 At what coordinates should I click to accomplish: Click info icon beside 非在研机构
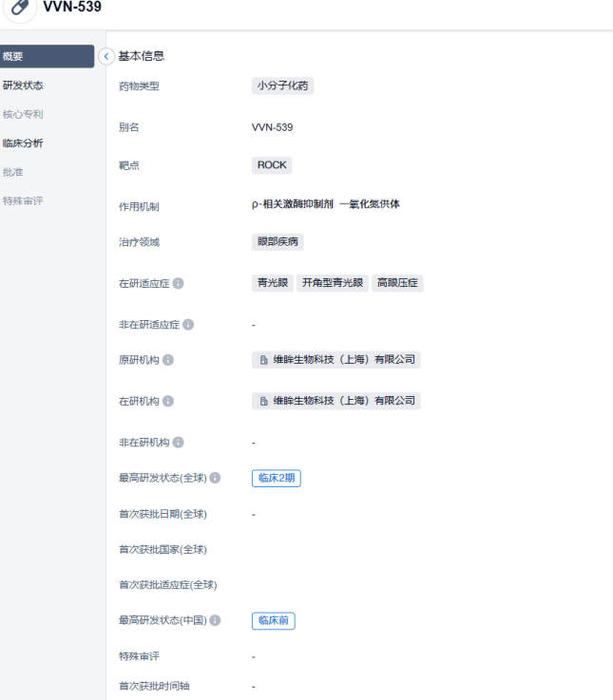(x=178, y=443)
